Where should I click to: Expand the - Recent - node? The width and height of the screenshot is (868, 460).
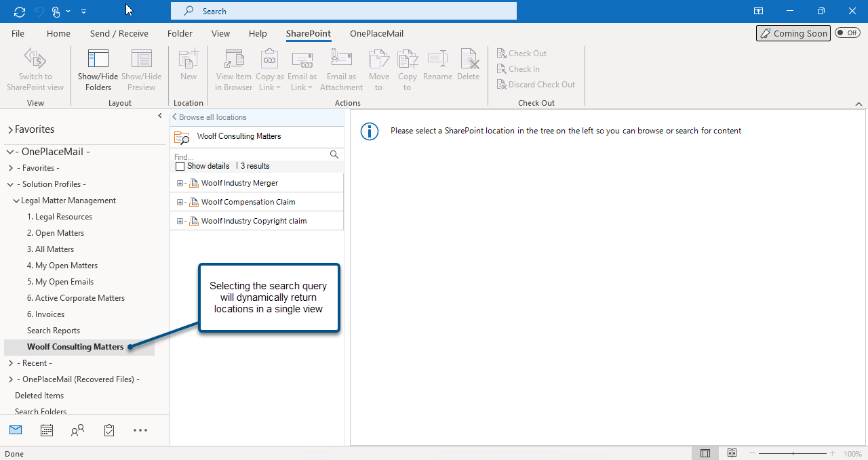tap(10, 363)
